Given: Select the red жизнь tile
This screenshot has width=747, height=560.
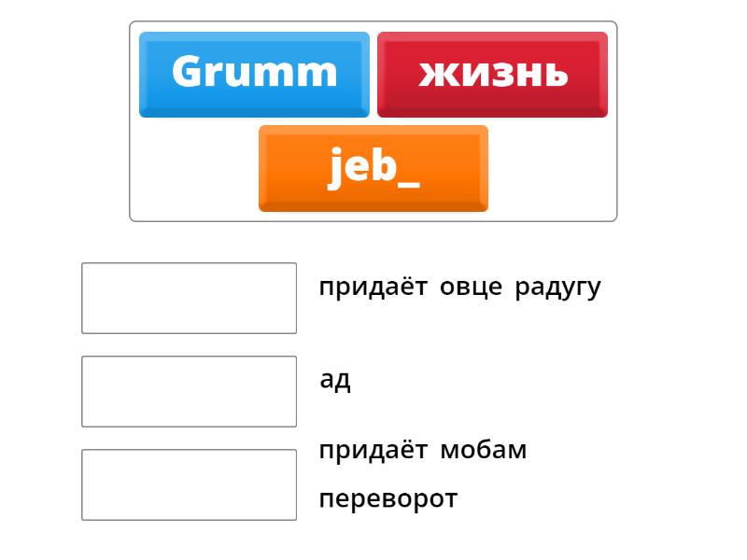Looking at the screenshot, I should pyautogui.click(x=492, y=74).
